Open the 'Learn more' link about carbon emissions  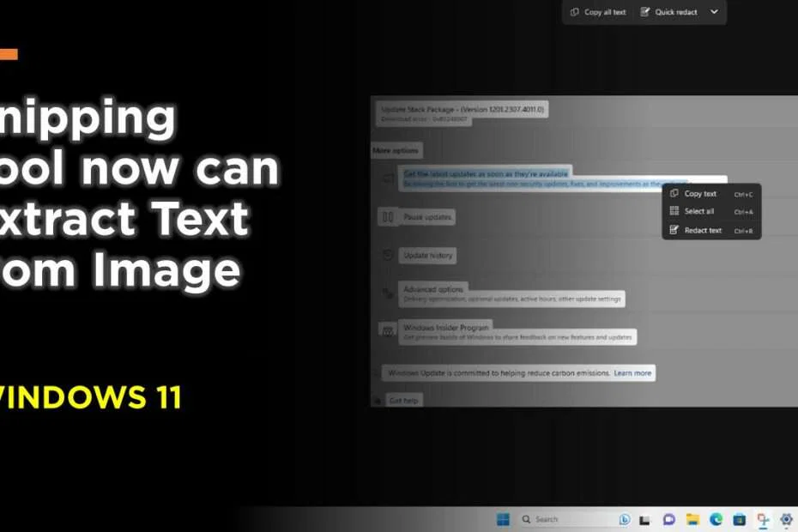point(632,372)
